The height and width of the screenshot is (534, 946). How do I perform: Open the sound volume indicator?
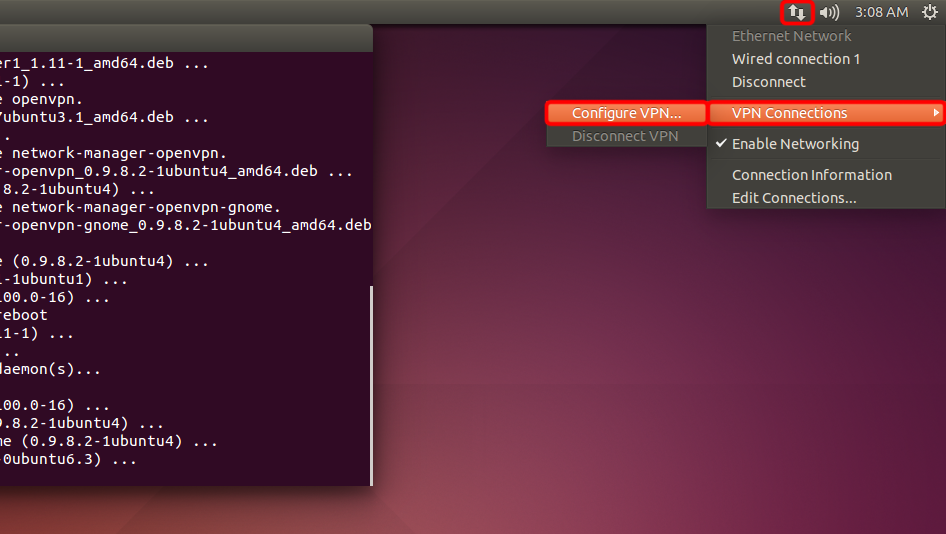click(829, 12)
